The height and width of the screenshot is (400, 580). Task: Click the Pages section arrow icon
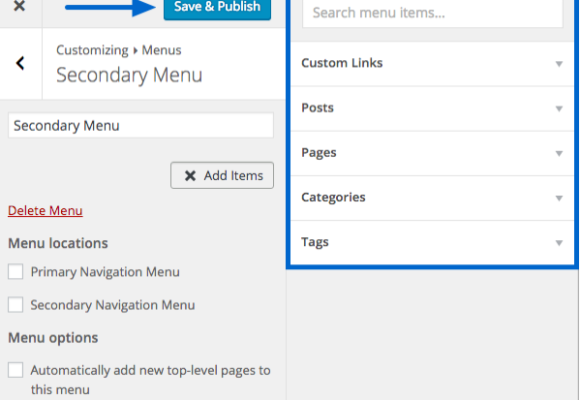pos(559,154)
